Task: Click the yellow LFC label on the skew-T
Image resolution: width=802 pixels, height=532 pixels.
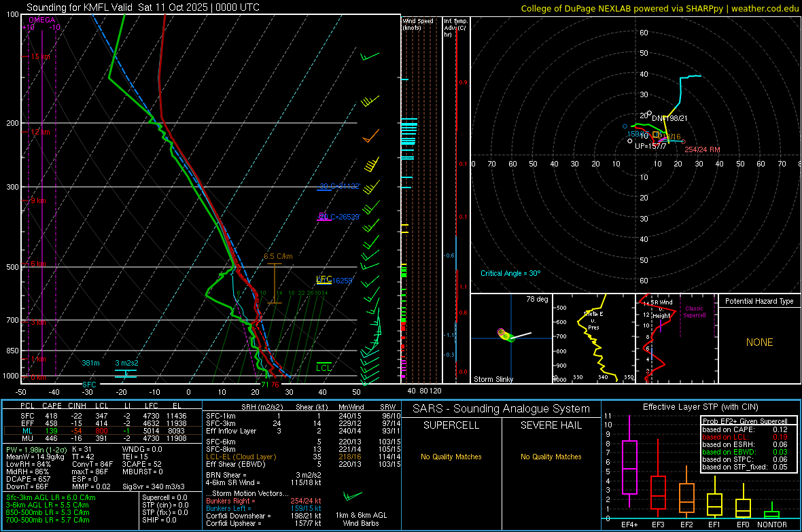Action: [324, 279]
